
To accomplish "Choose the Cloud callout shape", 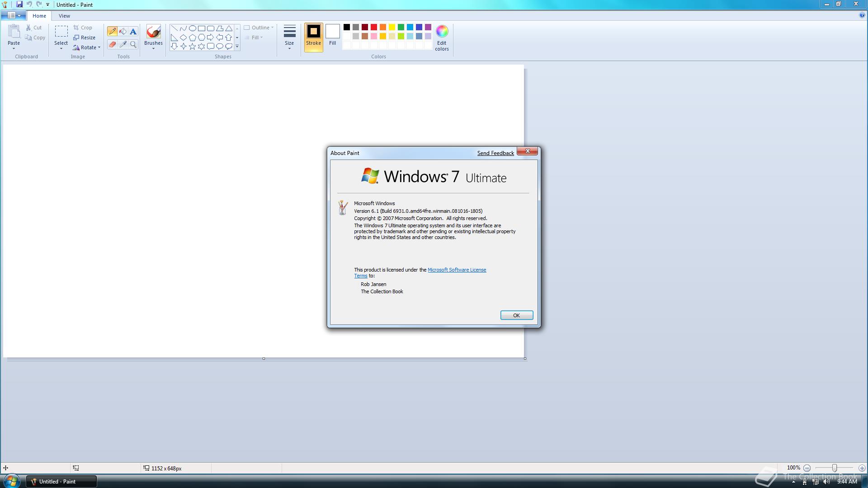I will coord(229,47).
